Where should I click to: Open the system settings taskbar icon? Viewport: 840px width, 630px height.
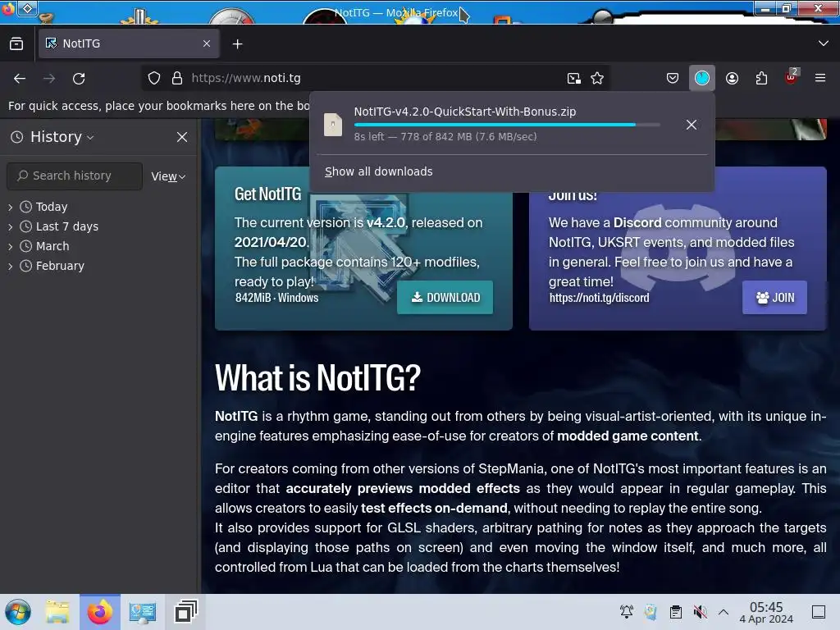pyautogui.click(x=143, y=612)
